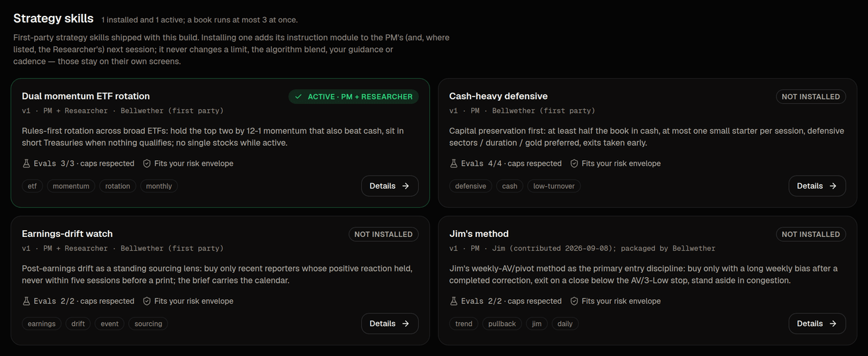Image resolution: width=868 pixels, height=356 pixels.
Task: Click the arrow icon on Jim's method Details
Action: click(x=833, y=324)
